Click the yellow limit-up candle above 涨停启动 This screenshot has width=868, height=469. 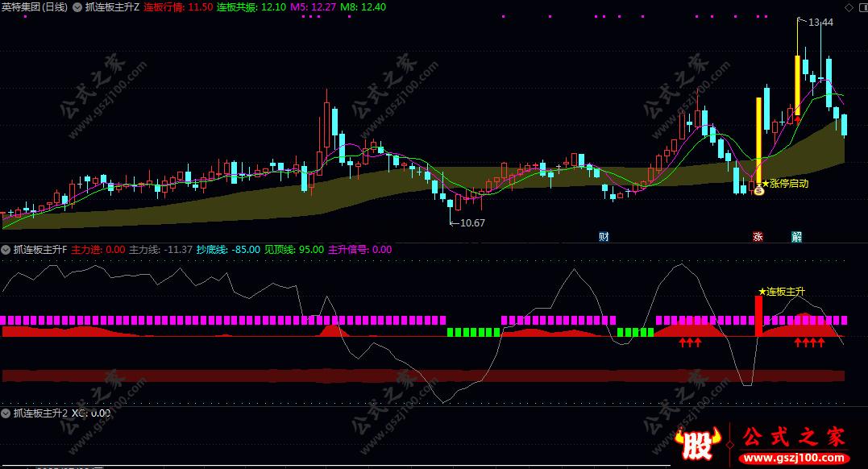click(758, 139)
